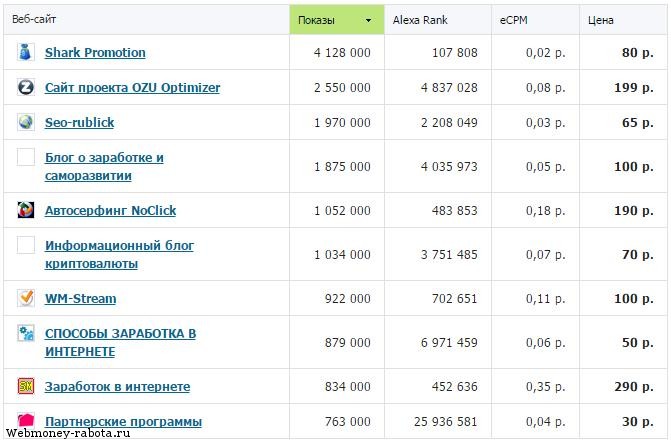The width and height of the screenshot is (671, 444).
Task: Sort table by Показы column header
Action: (337, 20)
